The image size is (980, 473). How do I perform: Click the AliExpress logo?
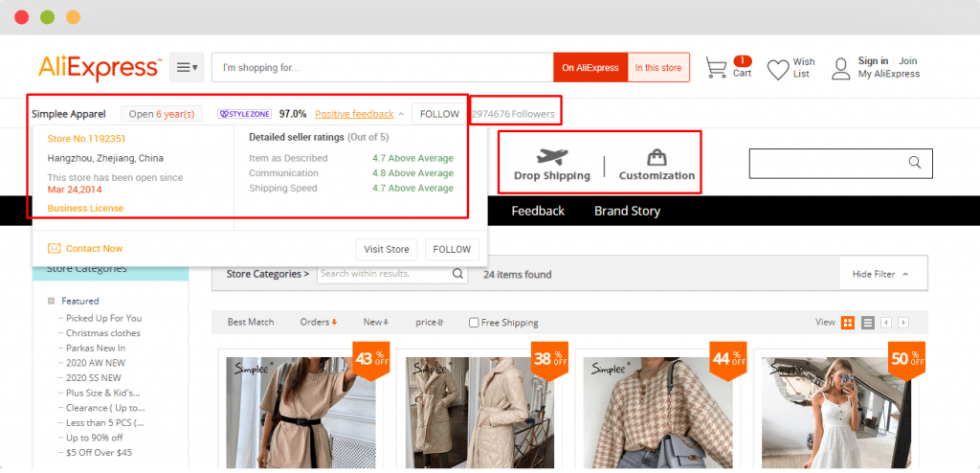(x=100, y=68)
